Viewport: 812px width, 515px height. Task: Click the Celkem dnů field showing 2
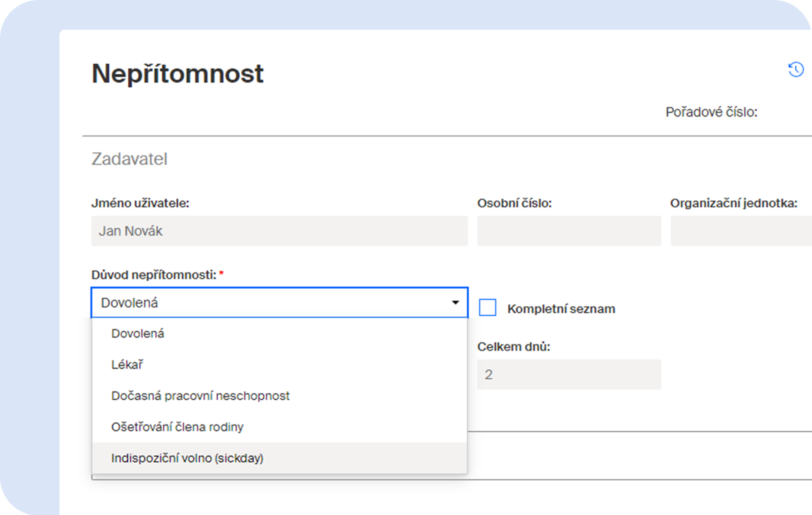coord(569,374)
